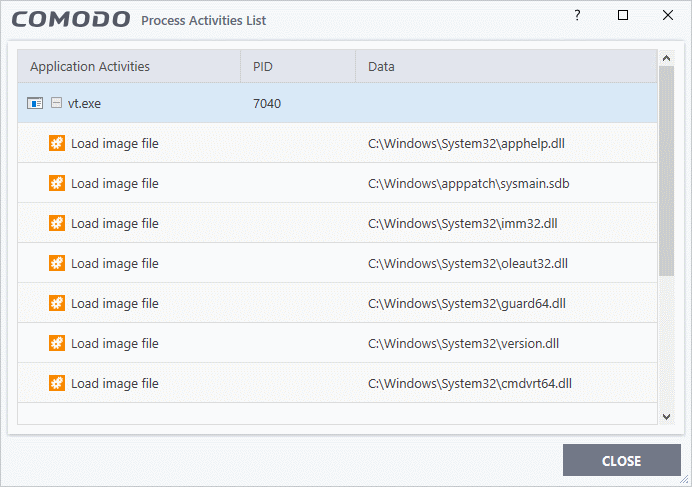Collapse the vt.exe process tree
Viewport: 692px width, 487px height.
click(56, 103)
